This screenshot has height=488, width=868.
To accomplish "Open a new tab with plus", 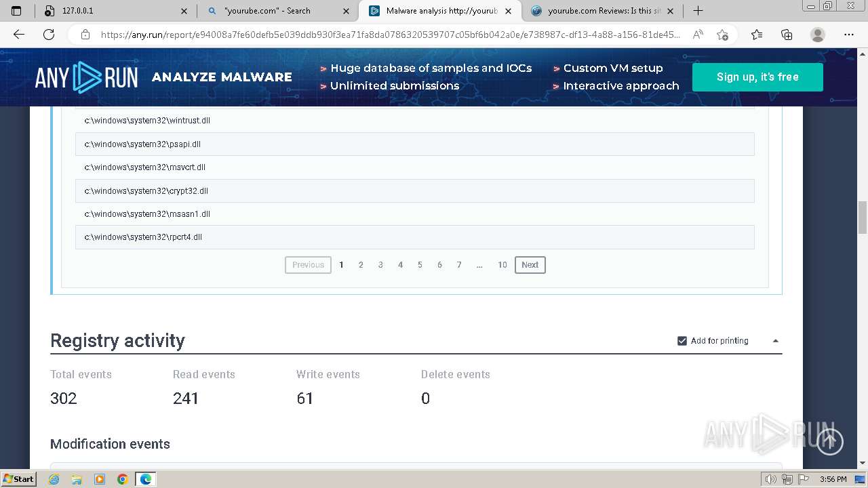I will 698,11.
